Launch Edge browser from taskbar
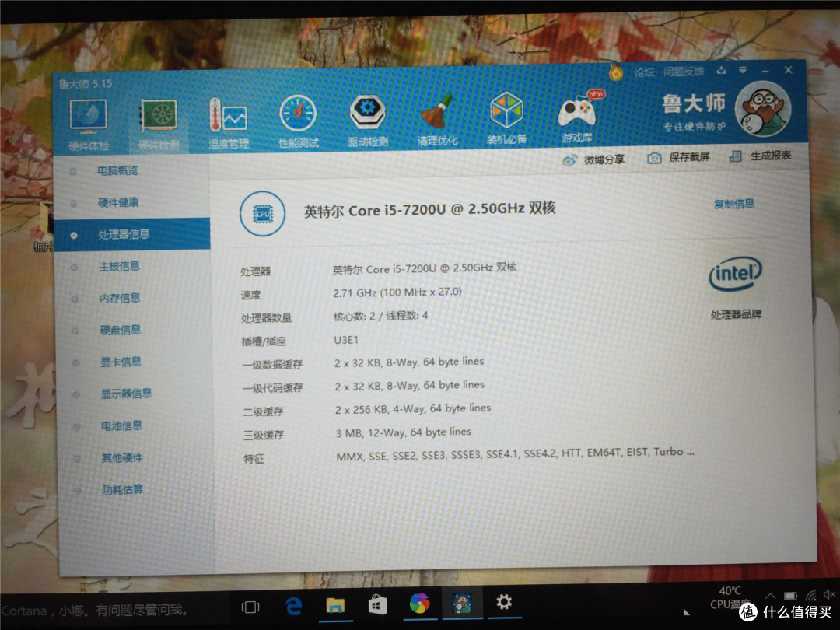 [x=293, y=606]
